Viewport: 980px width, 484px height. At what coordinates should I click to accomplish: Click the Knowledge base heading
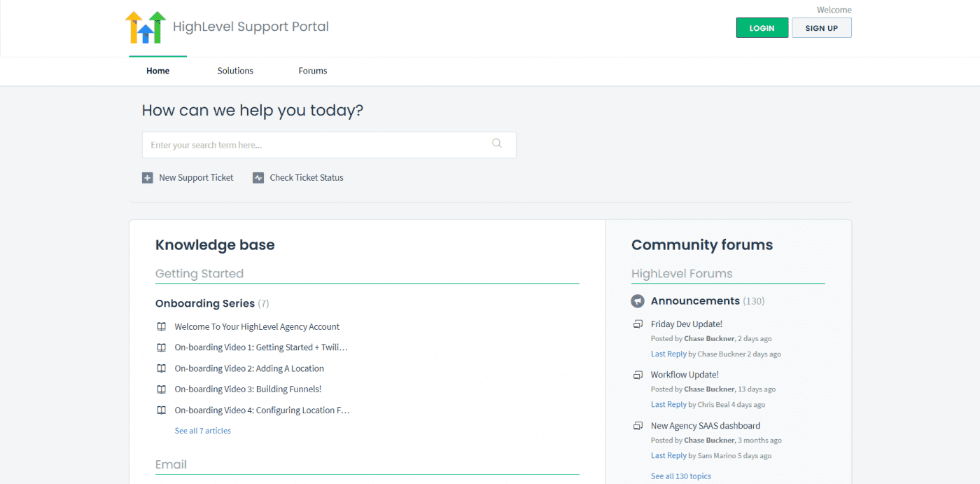point(215,245)
